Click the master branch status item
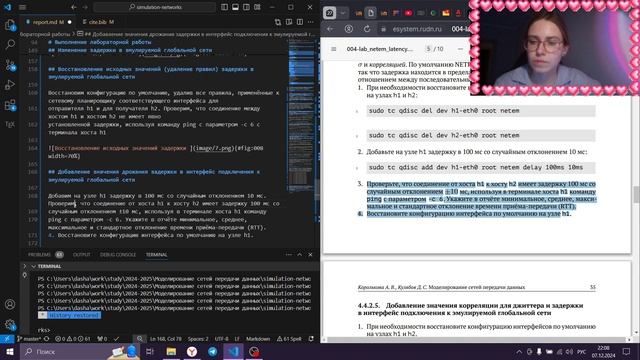This screenshot has width=640, height=360. [x=30, y=339]
